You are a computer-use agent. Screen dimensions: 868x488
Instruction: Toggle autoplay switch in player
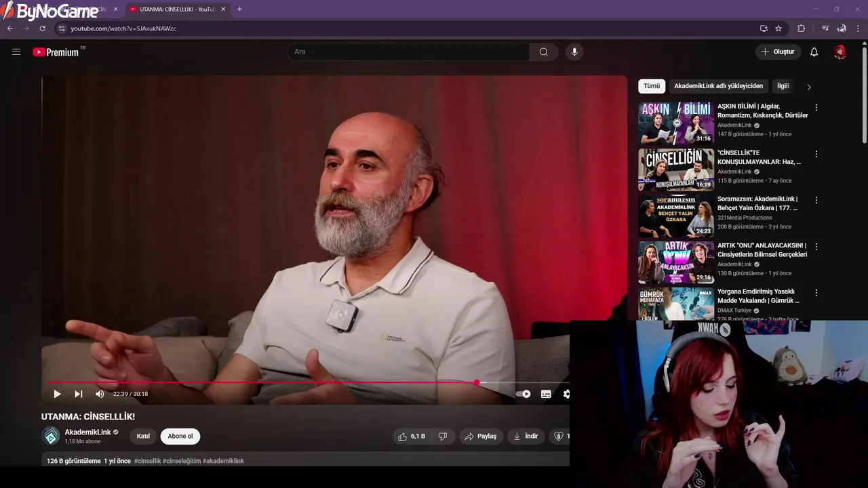point(524,394)
